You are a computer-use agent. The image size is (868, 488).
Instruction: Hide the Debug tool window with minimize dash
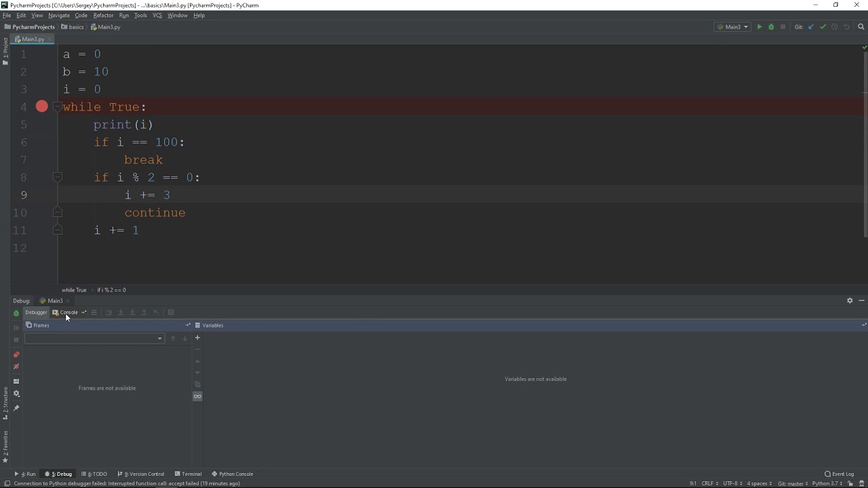pos(862,300)
